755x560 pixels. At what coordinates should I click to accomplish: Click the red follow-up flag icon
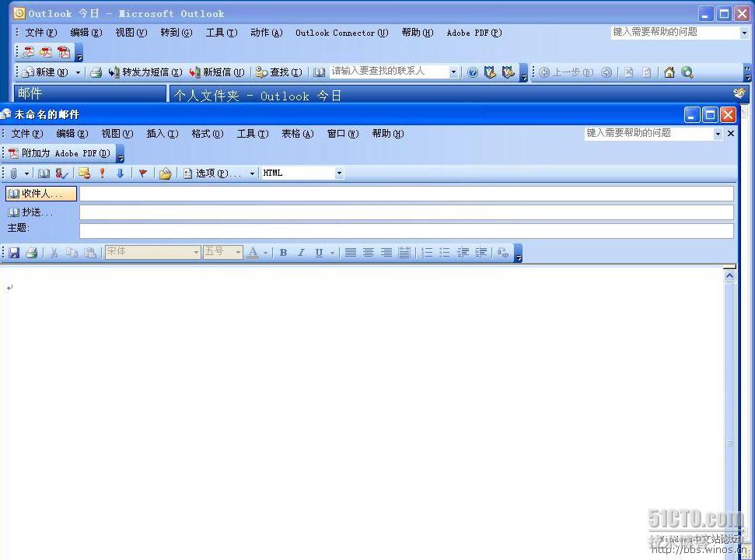[142, 173]
